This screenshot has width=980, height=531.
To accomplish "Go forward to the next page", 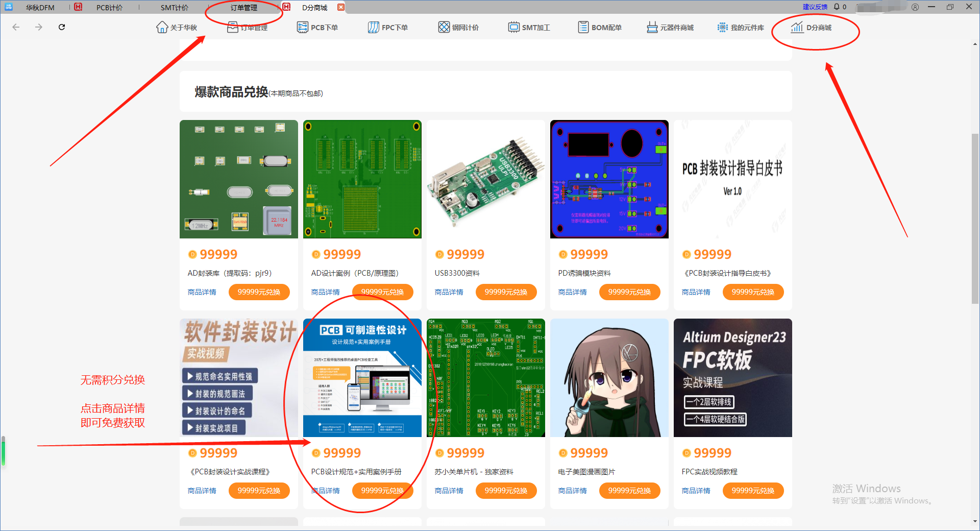I will [39, 27].
